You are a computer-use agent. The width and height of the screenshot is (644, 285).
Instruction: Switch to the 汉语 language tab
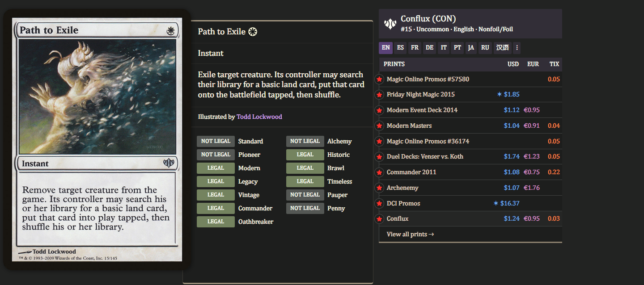[x=503, y=48]
